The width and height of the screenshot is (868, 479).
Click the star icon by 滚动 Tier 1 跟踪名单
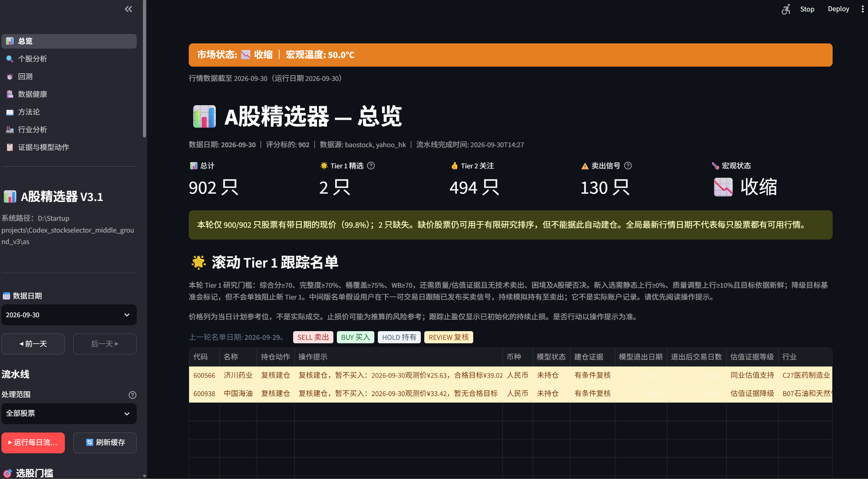(198, 262)
